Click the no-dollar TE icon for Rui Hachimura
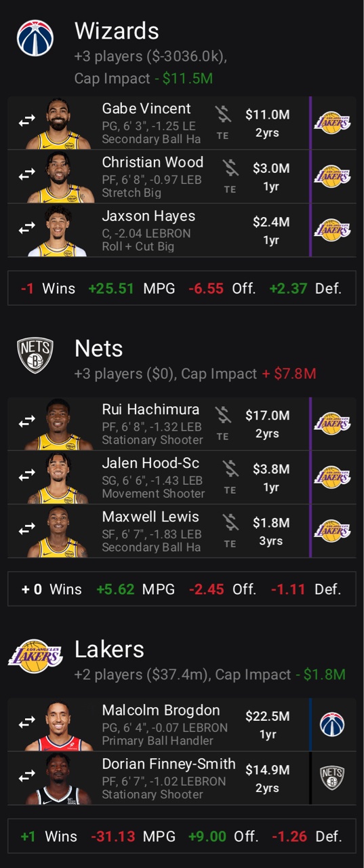Viewport: 364px width, 868px height. tap(223, 423)
